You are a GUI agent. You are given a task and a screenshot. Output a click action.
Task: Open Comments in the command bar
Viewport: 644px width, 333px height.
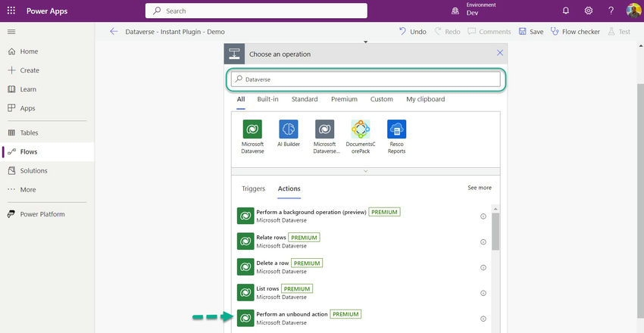489,32
